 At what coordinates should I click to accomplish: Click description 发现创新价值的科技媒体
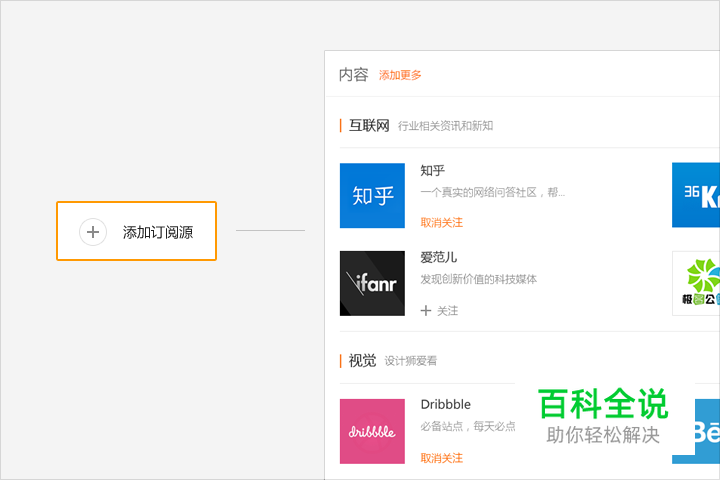pos(478,279)
